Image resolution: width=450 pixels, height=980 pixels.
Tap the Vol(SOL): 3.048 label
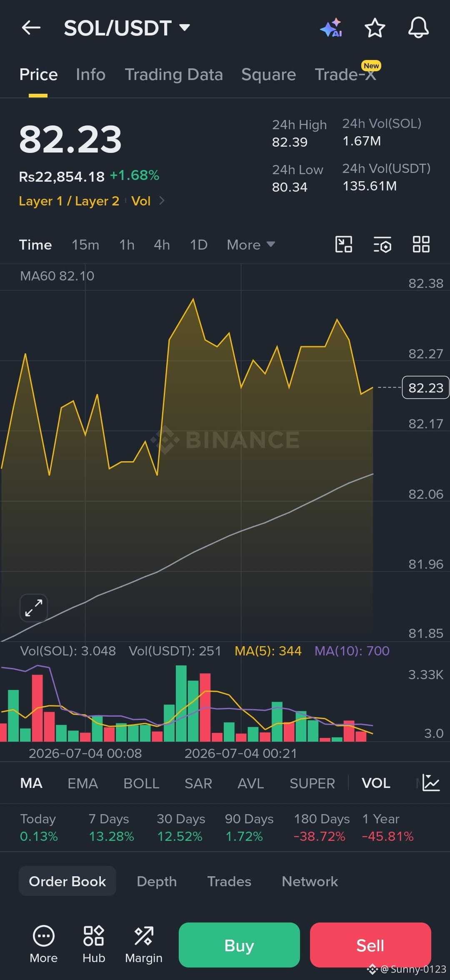pyautogui.click(x=68, y=651)
